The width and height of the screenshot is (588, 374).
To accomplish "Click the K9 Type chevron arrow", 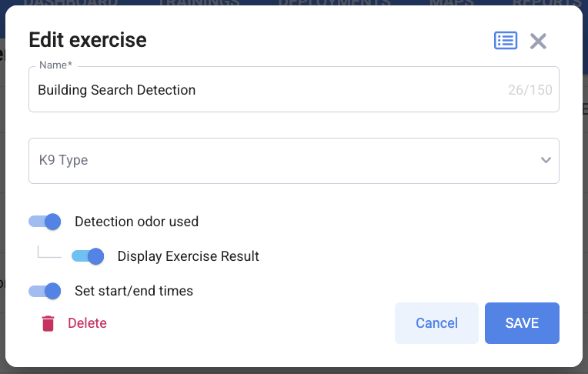I will (546, 160).
